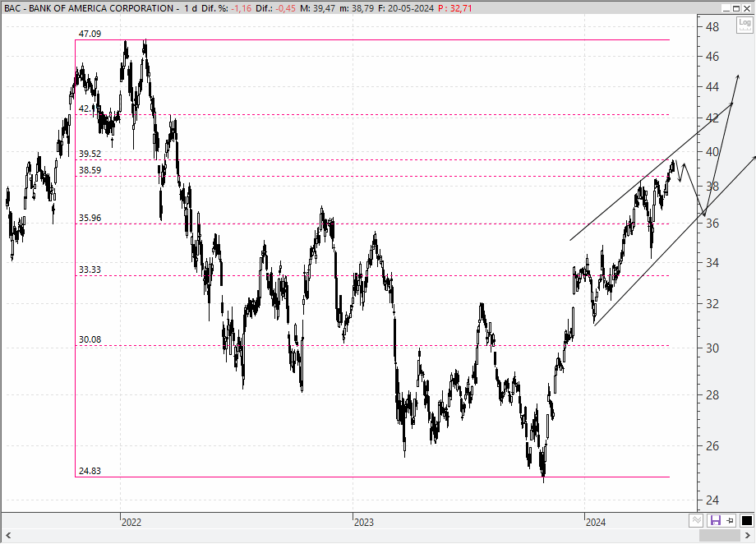Click the 30.08 level label
Image resolution: width=756 pixels, height=544 pixels.
(90, 339)
